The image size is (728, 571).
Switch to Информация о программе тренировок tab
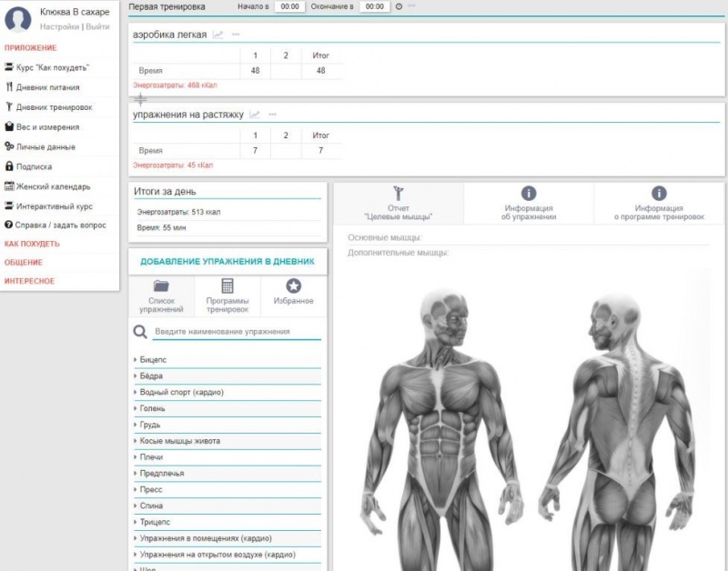coord(658,203)
